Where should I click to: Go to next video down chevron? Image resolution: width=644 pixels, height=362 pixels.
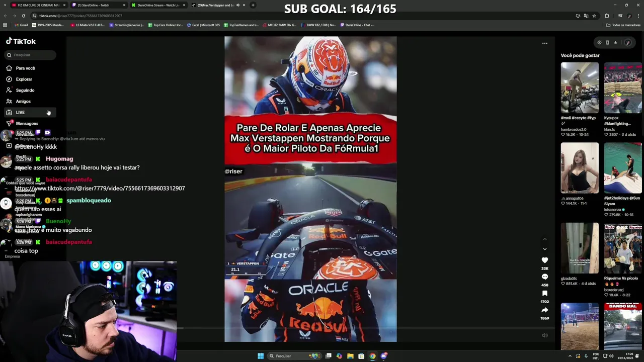[x=544, y=249]
